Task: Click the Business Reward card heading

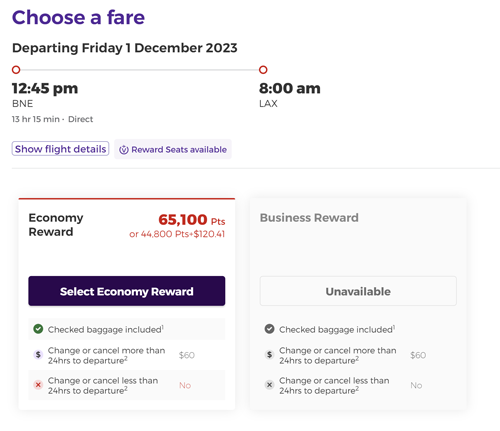Action: coord(309,218)
